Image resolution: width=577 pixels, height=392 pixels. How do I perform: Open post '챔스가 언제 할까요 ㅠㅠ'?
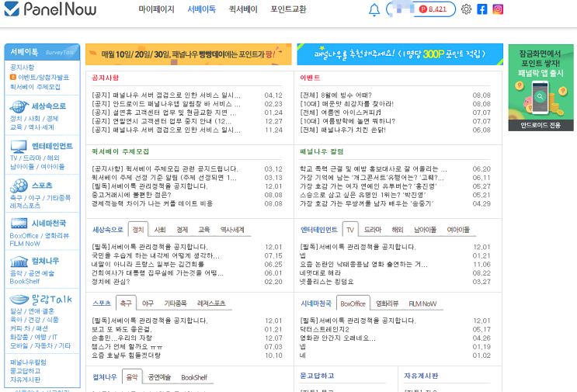(x=127, y=347)
